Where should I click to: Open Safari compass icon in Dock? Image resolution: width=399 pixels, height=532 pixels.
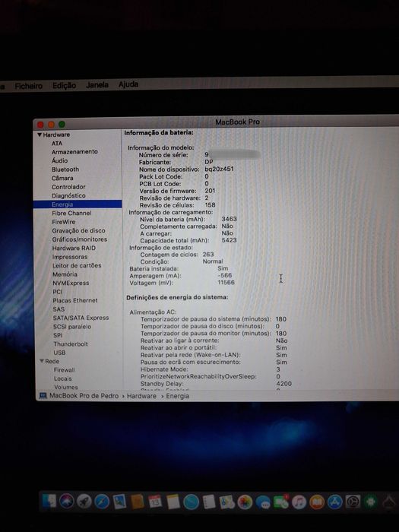[x=102, y=502]
